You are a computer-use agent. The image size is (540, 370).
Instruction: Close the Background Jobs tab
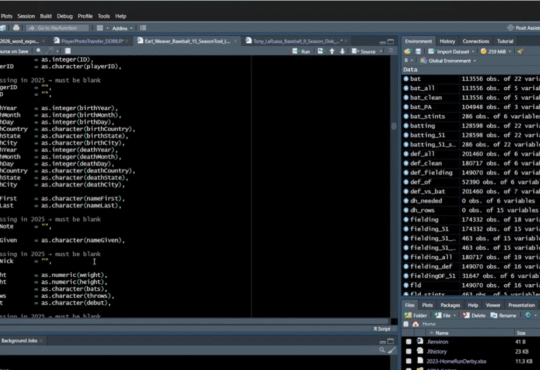[41, 341]
